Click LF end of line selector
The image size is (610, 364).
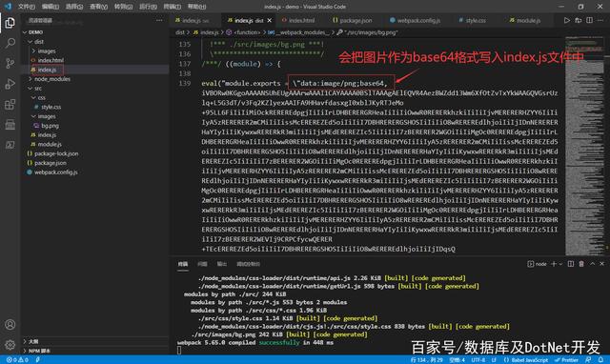pyautogui.click(x=494, y=360)
